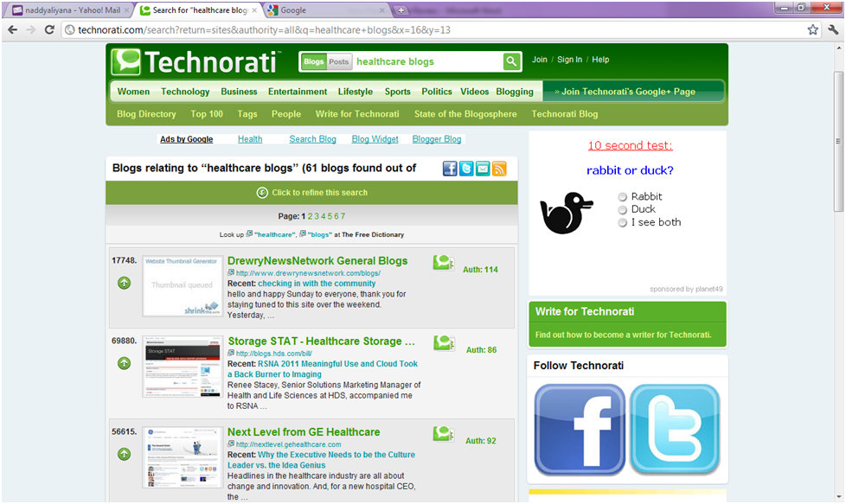Close the Google tab
Screen dimensions: 846x504
(382, 10)
